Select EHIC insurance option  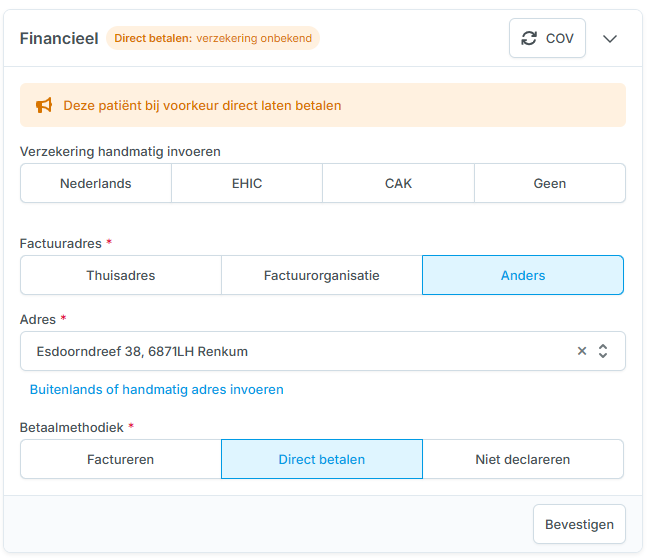[247, 184]
